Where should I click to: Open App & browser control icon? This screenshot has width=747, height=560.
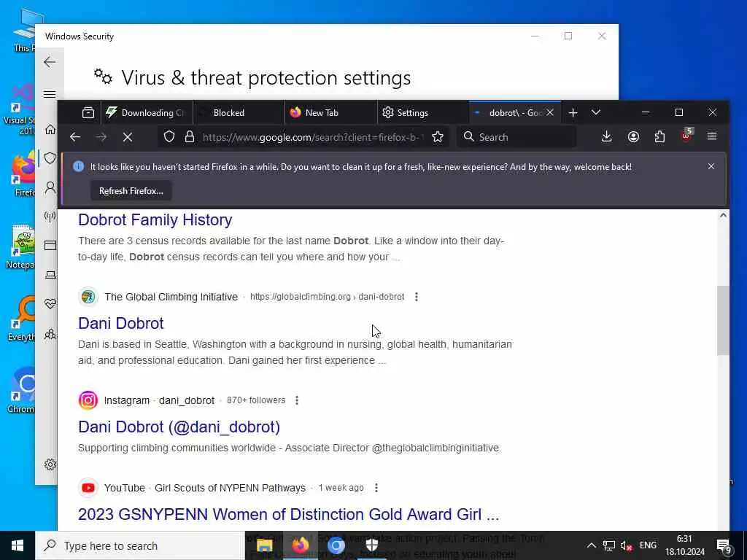pos(50,245)
